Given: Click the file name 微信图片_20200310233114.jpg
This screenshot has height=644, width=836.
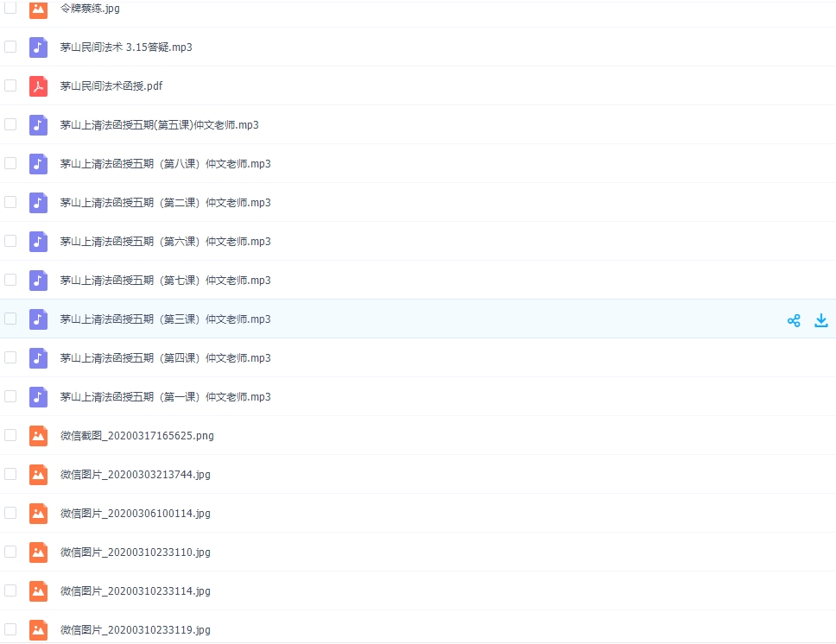Looking at the screenshot, I should (135, 591).
